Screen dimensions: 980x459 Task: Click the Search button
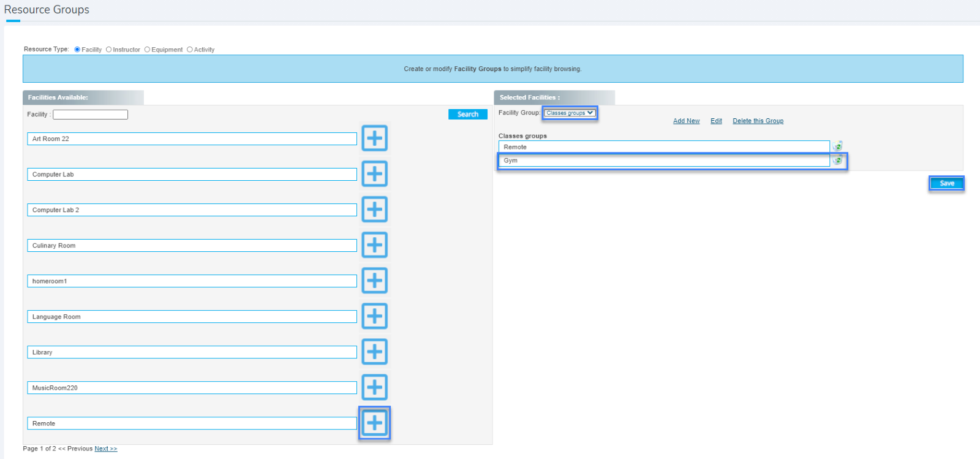tap(468, 115)
